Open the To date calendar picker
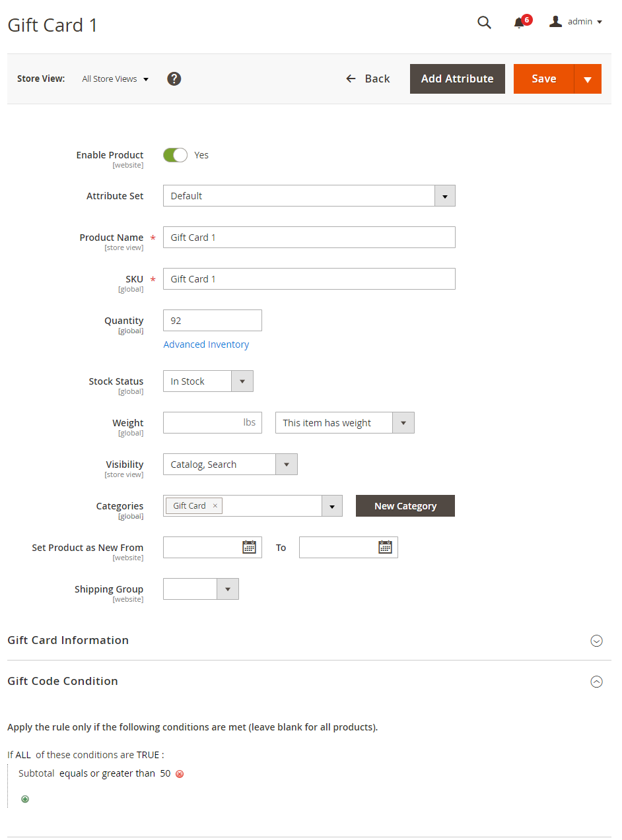Screen dimensions: 622x840 [385, 547]
